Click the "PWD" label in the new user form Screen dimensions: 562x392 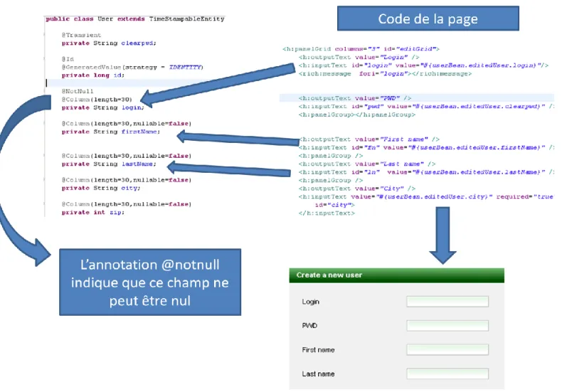point(309,326)
